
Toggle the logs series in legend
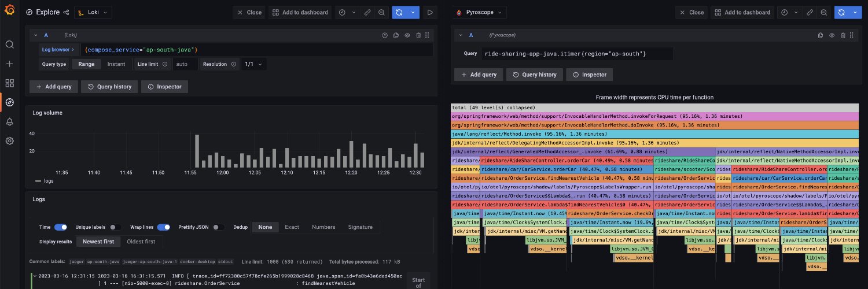49,181
